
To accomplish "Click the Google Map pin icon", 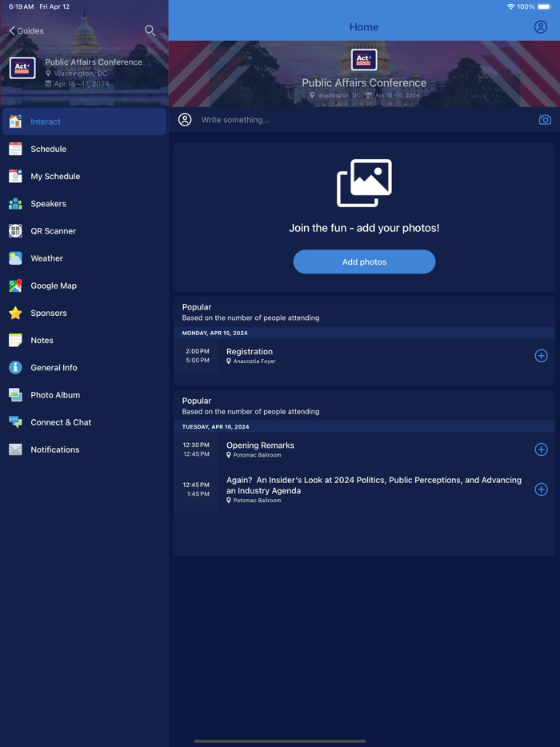I will click(x=15, y=286).
